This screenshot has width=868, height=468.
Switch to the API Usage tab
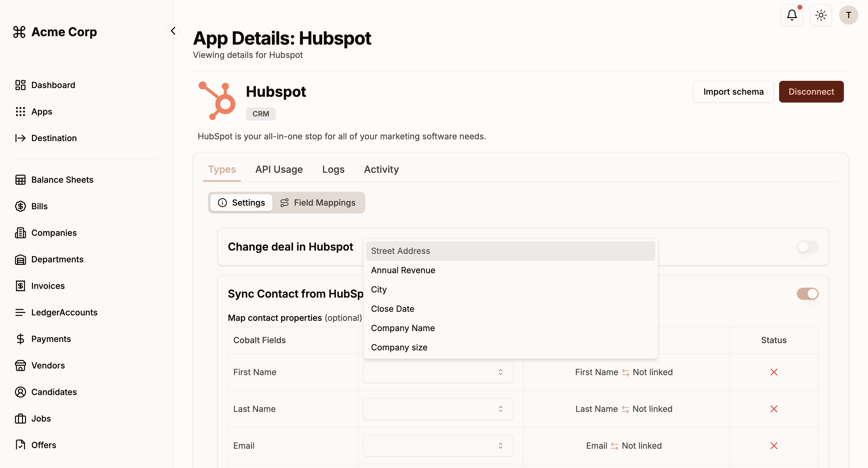click(279, 169)
